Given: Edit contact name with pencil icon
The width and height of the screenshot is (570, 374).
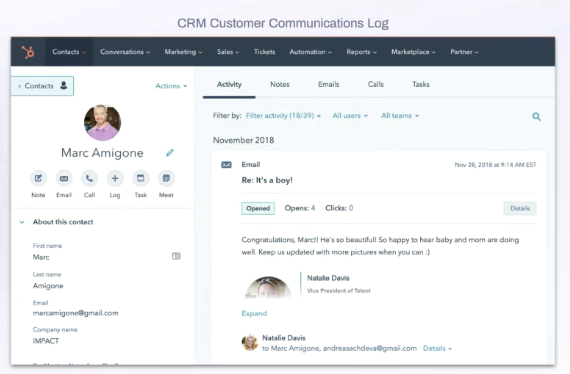Looking at the screenshot, I should point(170,153).
